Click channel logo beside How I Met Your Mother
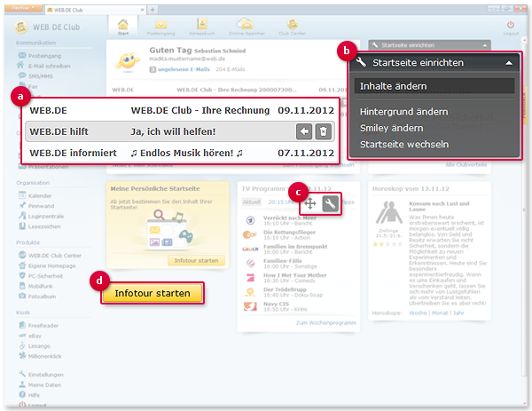Image resolution: width=532 pixels, height=411 pixels. click(250, 278)
